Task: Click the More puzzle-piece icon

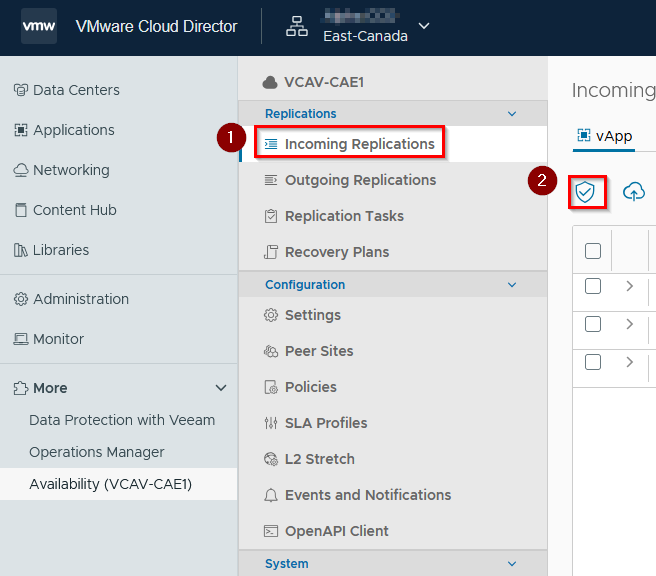Action: point(20,388)
